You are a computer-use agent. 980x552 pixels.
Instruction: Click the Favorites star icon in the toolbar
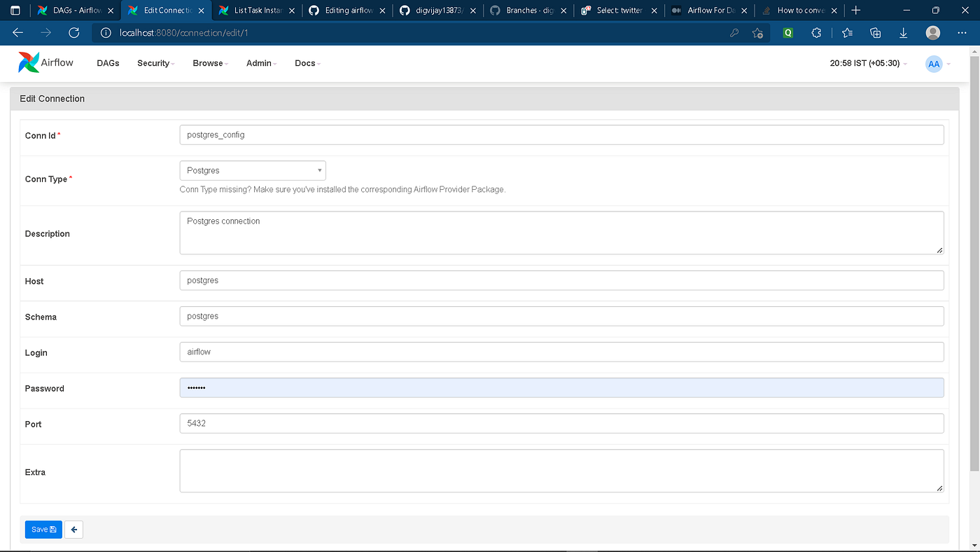[x=847, y=32]
